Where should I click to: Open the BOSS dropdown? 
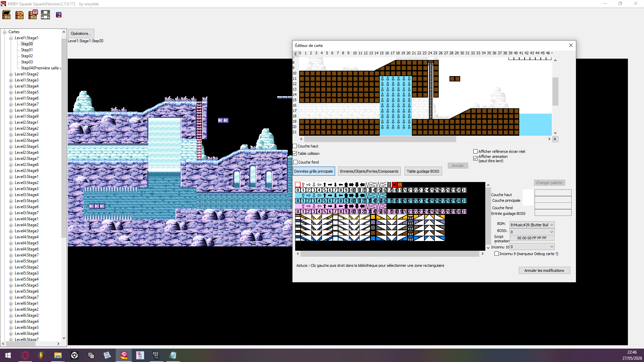[532, 232]
